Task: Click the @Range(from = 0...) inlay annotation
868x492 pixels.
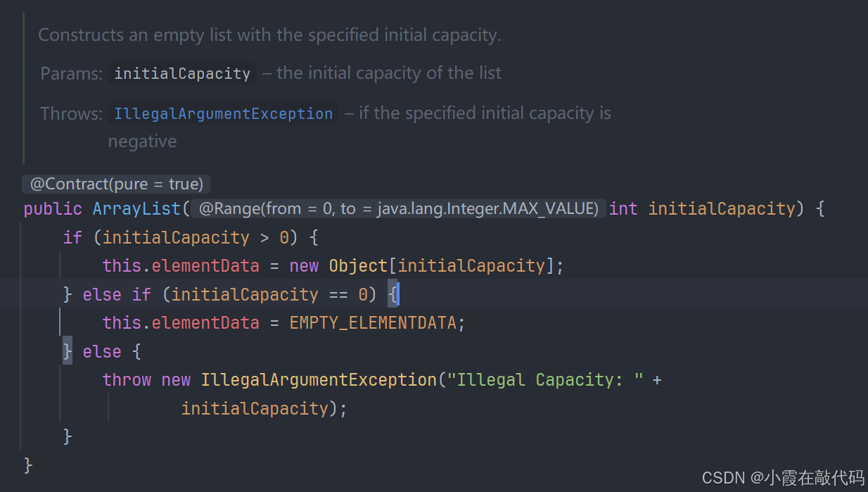Action: (399, 209)
